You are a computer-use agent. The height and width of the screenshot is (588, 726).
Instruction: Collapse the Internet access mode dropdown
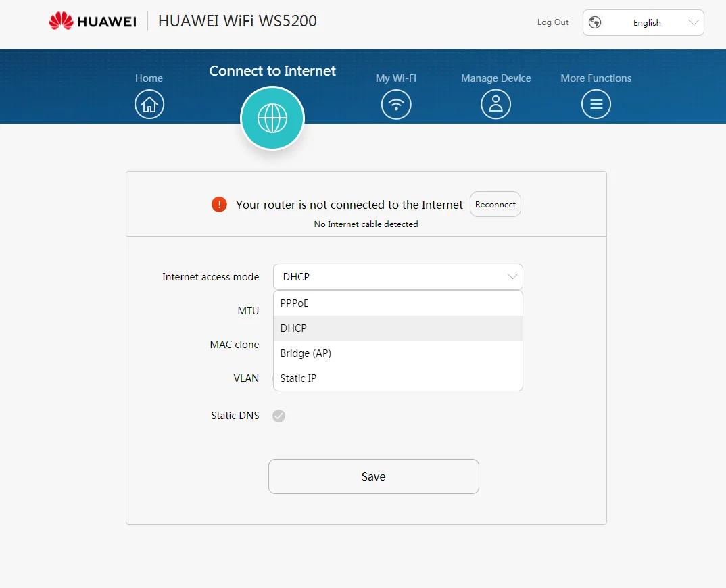click(x=397, y=277)
